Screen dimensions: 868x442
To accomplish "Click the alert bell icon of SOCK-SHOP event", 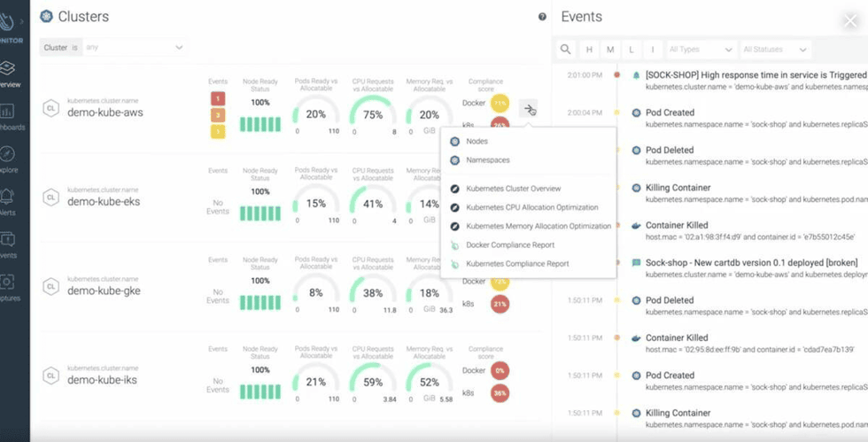I will coord(636,74).
